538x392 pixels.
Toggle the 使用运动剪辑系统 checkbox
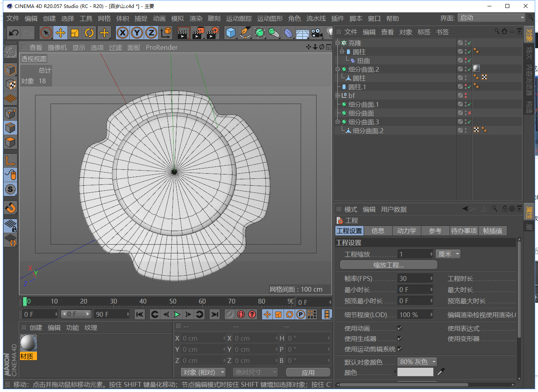[x=399, y=349]
